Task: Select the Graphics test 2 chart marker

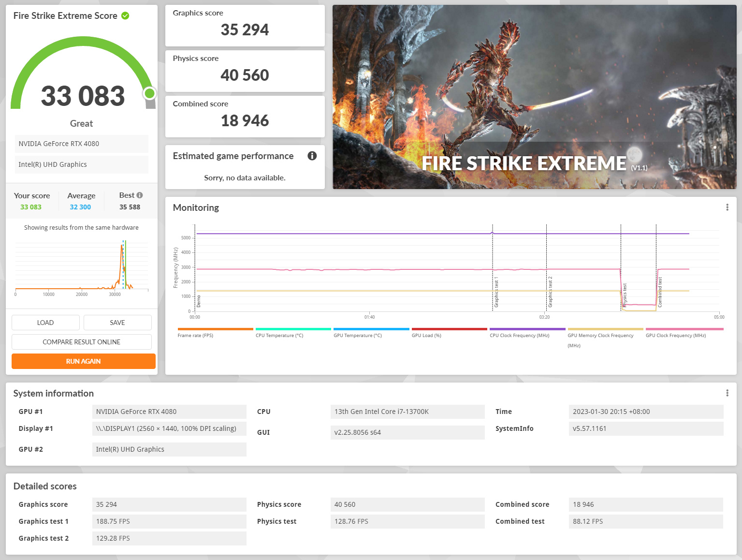Action: pos(550,292)
